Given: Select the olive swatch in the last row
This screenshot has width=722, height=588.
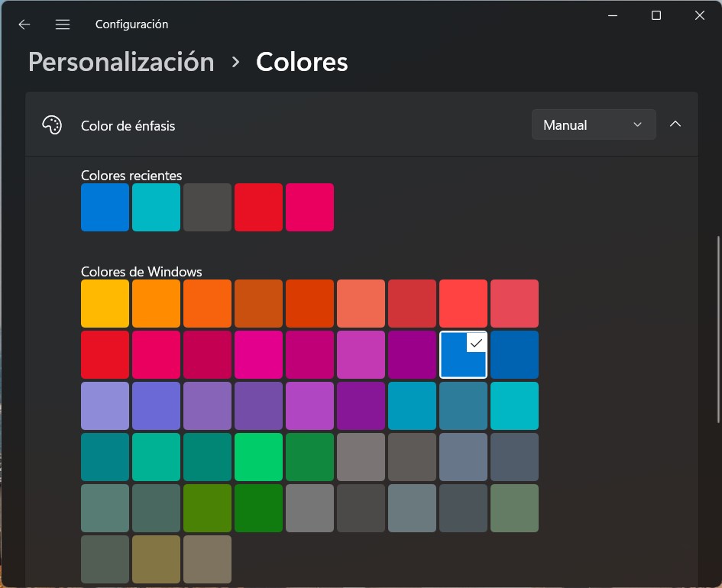Looking at the screenshot, I should (x=156, y=559).
